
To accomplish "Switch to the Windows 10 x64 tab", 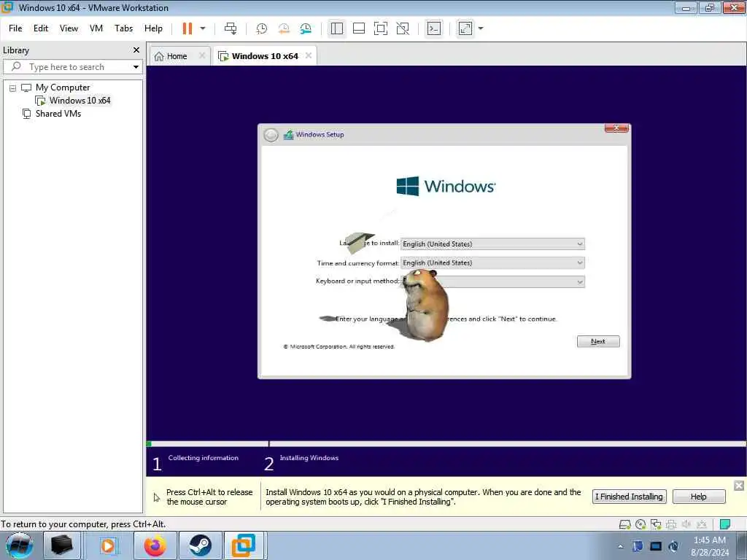I will click(x=265, y=56).
